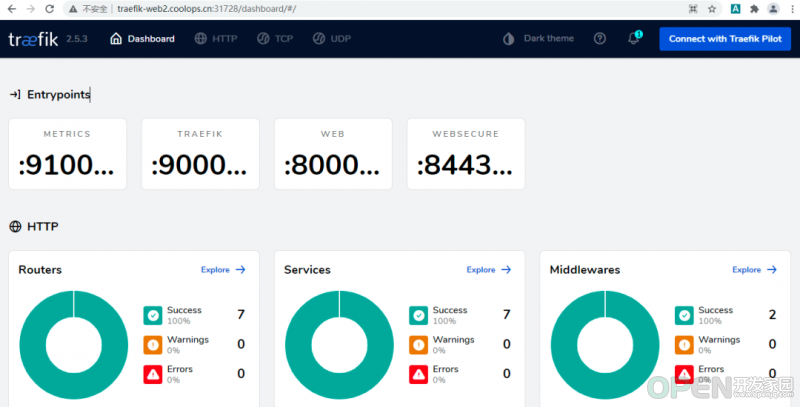800x407 pixels.
Task: Click the Entrypoints section heading
Action: 59,94
